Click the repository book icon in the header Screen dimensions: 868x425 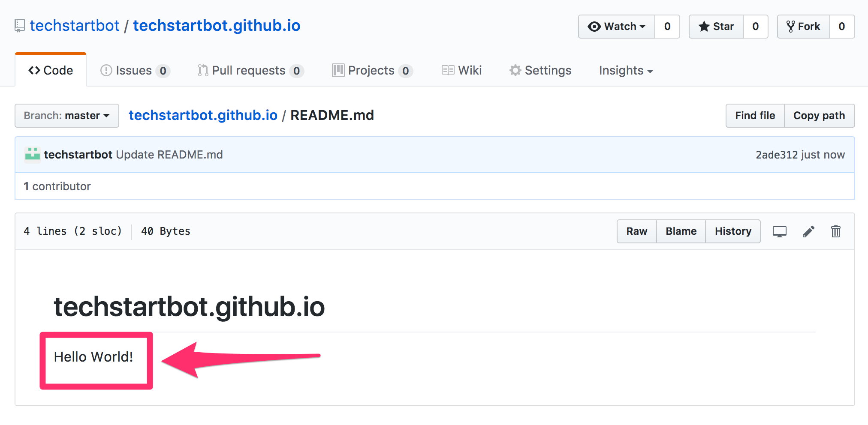coord(19,25)
